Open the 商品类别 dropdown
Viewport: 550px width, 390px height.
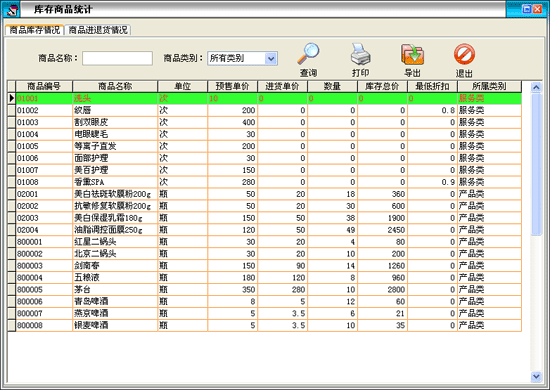point(271,58)
